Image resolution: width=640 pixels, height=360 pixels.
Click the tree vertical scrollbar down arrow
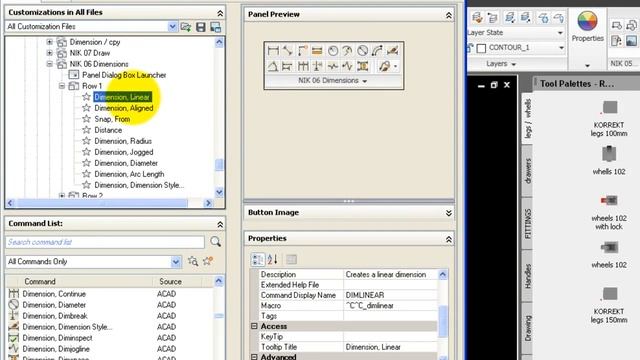coord(219,192)
